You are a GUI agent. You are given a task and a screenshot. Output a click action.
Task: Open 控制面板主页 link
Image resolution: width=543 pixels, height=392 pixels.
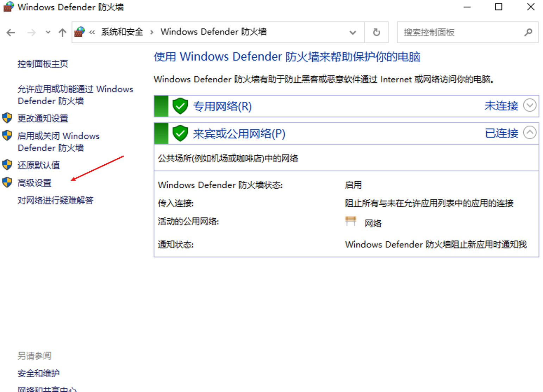43,64
